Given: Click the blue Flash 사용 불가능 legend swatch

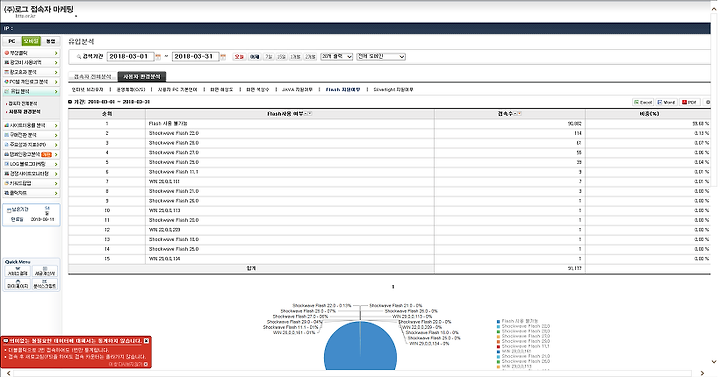Looking at the screenshot, I should tap(498, 321).
